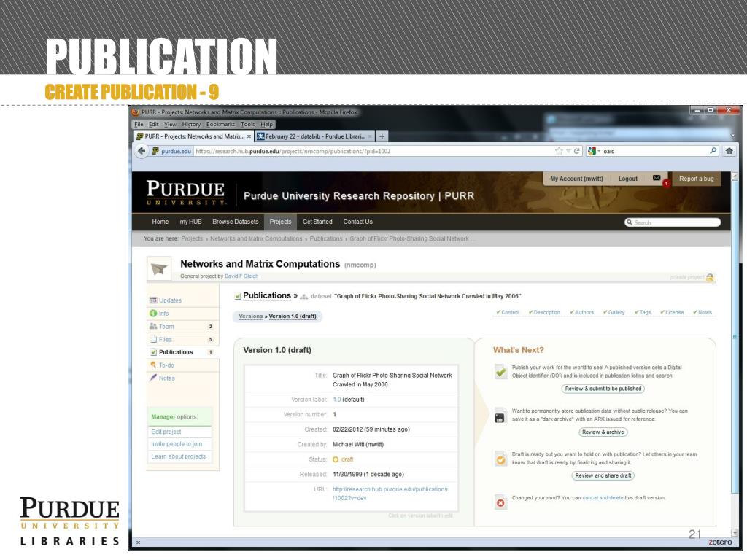
Task: Click Review & submit to be published
Action: (603, 389)
